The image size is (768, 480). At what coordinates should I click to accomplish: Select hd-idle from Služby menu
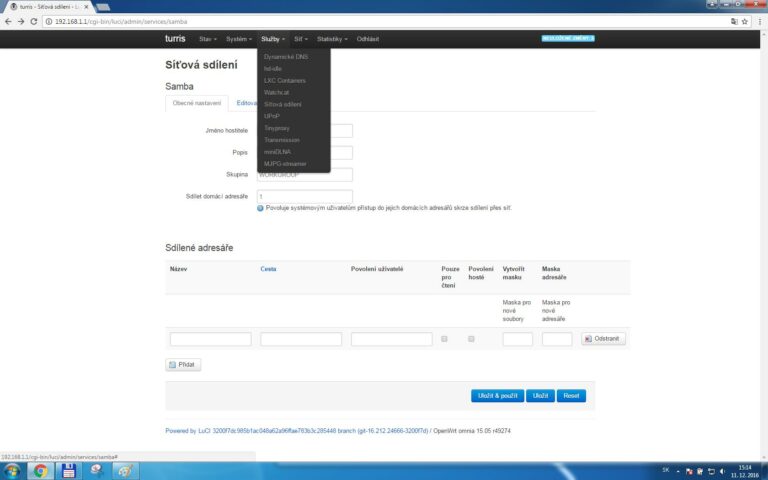[273, 69]
